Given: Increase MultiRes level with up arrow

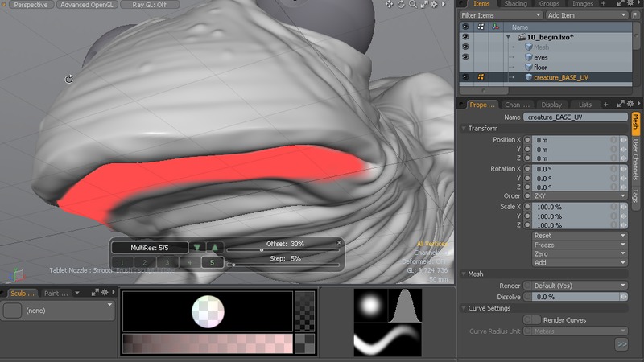Looking at the screenshot, I should (215, 247).
